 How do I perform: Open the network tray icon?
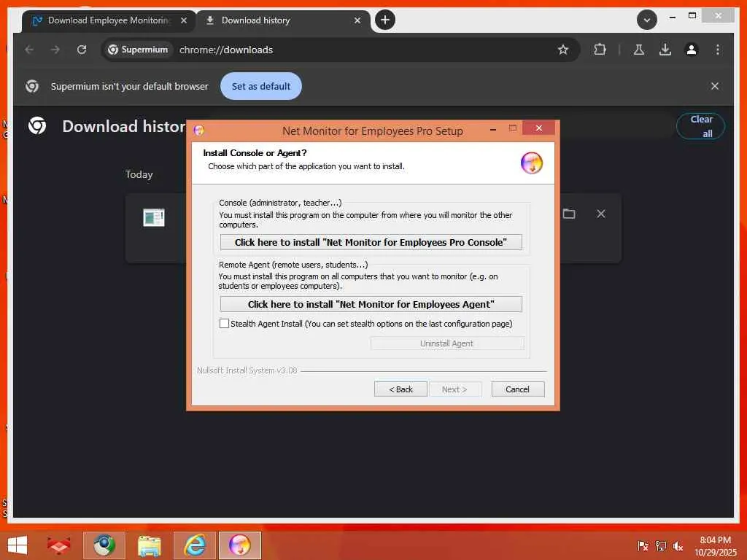pos(660,545)
